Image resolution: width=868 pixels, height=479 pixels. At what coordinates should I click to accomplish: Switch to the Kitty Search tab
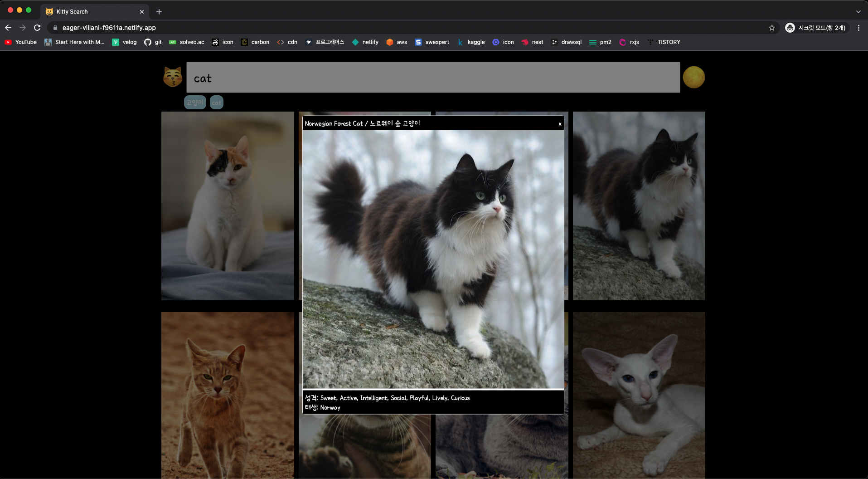point(73,11)
